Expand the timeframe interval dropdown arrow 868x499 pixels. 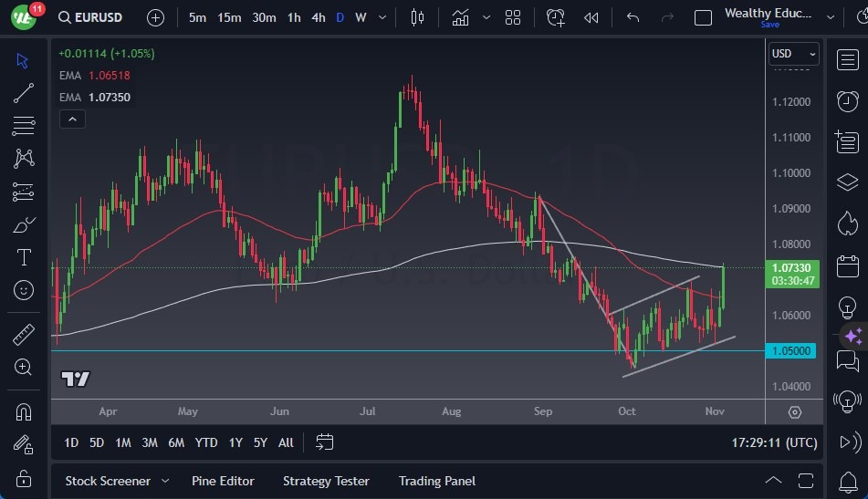click(382, 17)
